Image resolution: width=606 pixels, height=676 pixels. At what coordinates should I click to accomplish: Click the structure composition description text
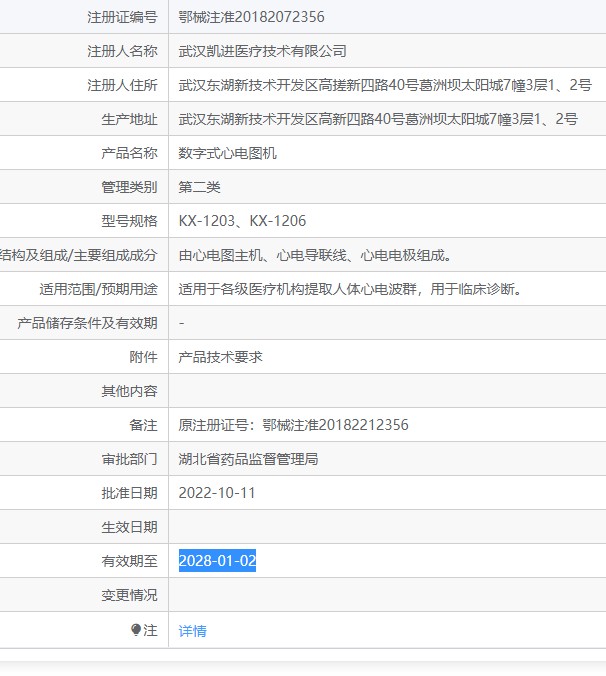(x=315, y=255)
